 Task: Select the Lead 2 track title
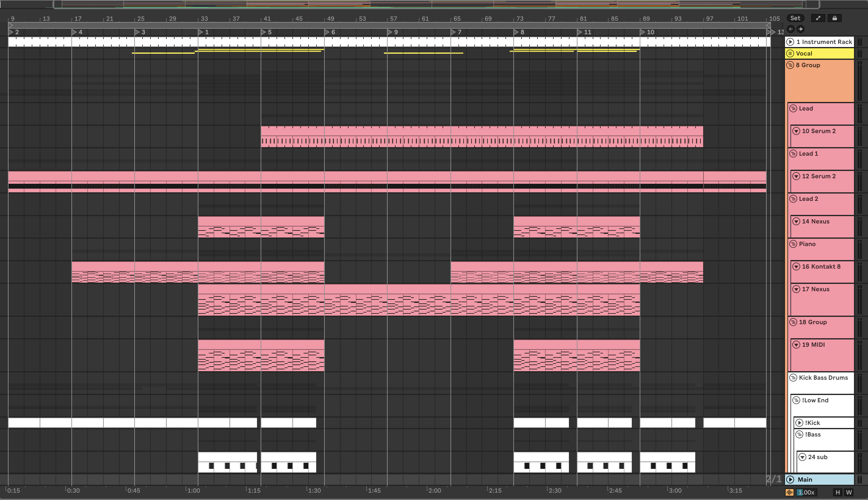[808, 199]
